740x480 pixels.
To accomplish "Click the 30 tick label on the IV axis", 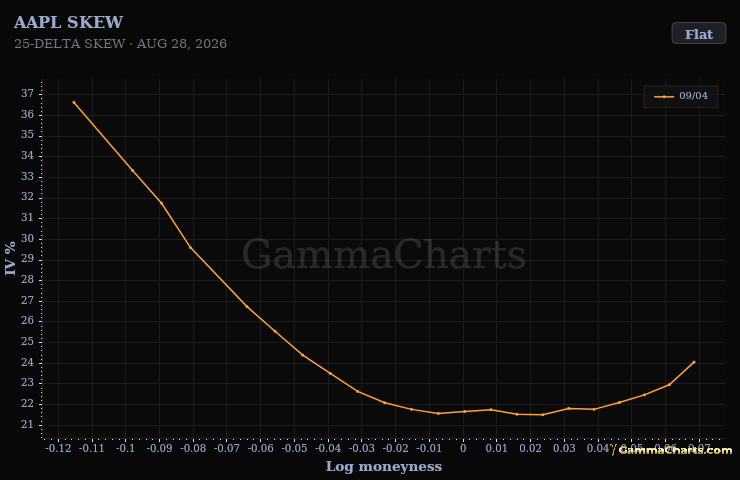I will 27,239.
